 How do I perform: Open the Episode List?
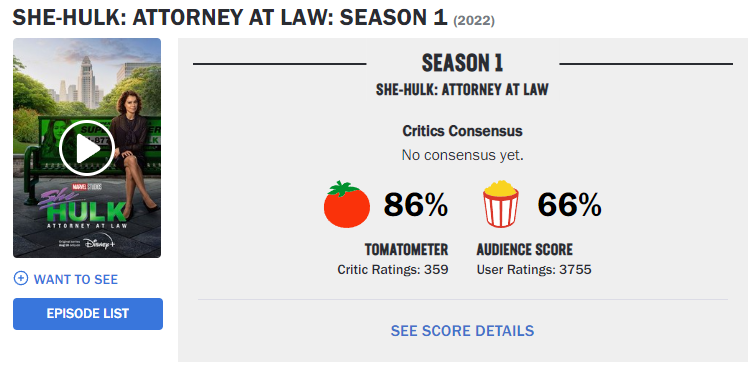click(x=88, y=314)
